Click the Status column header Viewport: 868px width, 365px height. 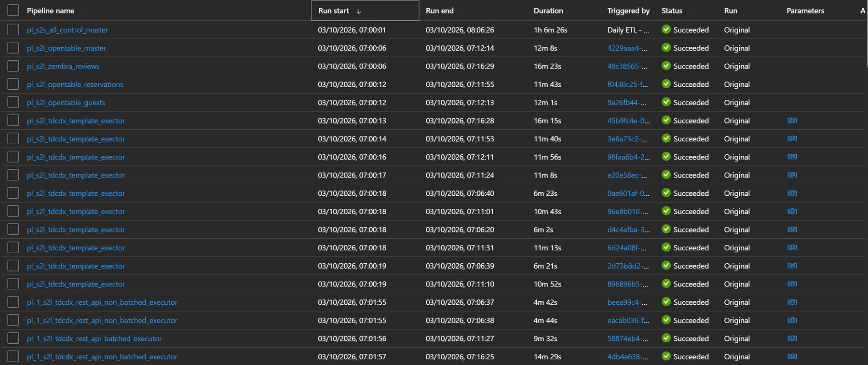click(672, 11)
